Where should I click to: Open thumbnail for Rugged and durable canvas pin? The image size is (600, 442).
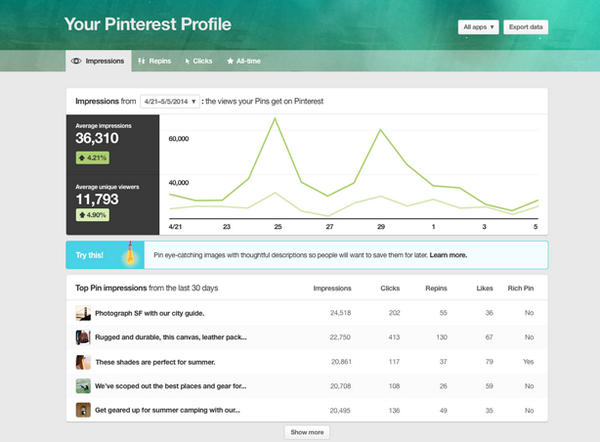(83, 337)
